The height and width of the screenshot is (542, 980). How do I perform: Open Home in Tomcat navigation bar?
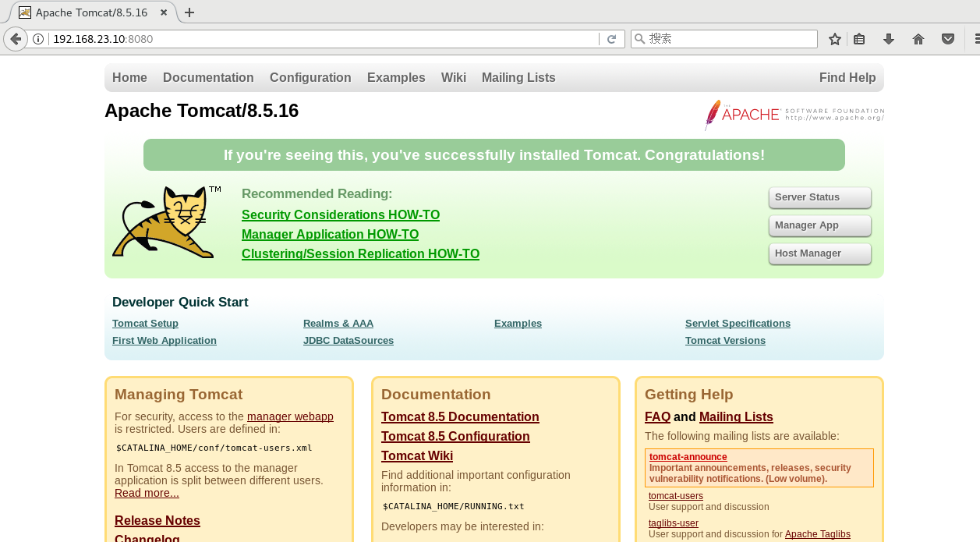pyautogui.click(x=129, y=78)
